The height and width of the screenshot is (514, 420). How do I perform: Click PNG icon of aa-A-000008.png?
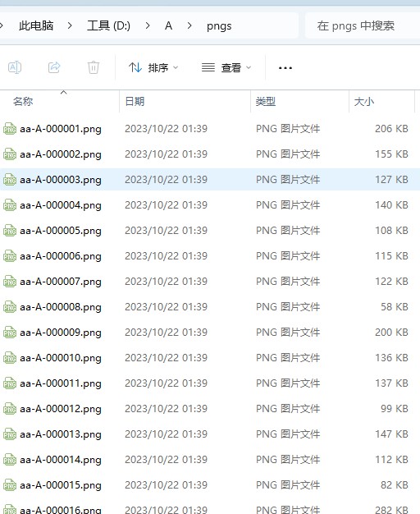click(x=10, y=307)
